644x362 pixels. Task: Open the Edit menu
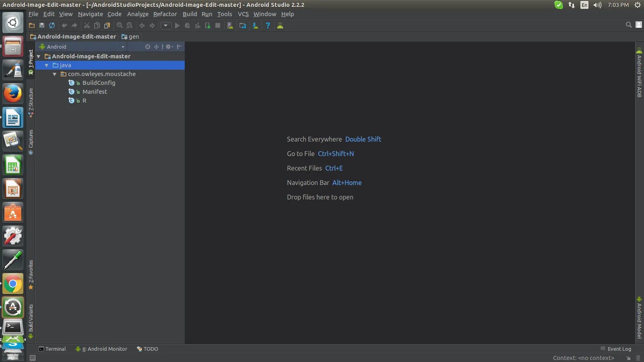point(49,14)
